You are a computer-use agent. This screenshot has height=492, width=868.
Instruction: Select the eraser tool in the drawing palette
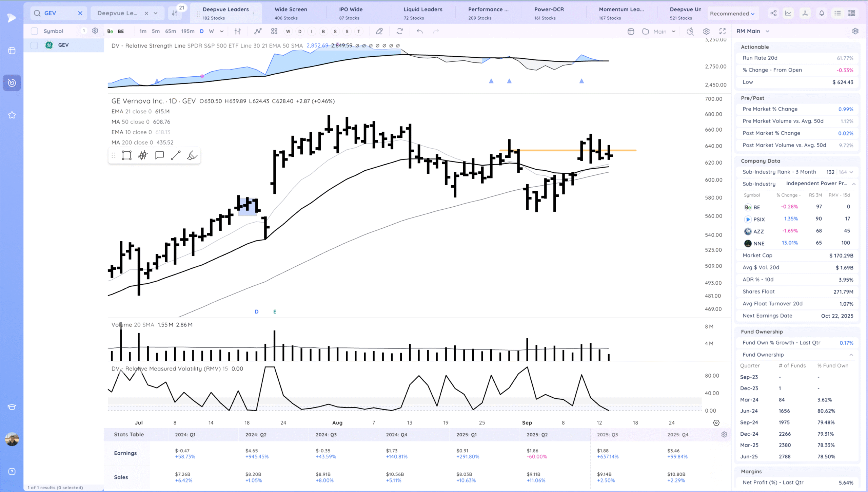click(x=192, y=155)
